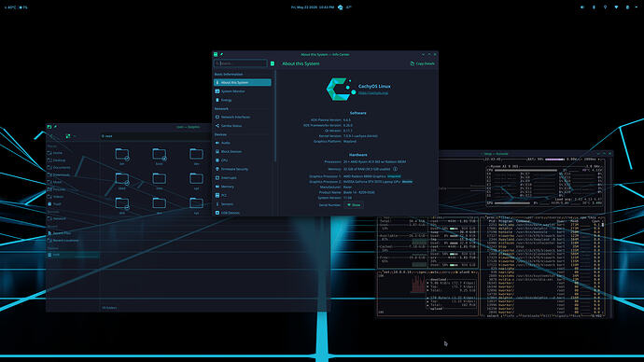Open the first folder in Dolphin's second row
The width and height of the screenshot is (644, 362).
pyautogui.click(x=122, y=181)
